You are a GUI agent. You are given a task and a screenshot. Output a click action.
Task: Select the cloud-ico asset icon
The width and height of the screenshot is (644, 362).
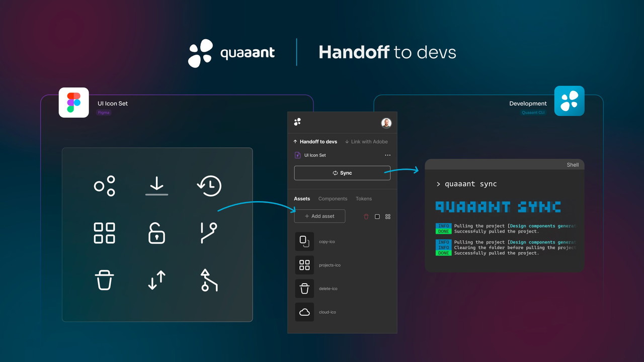coord(304,312)
